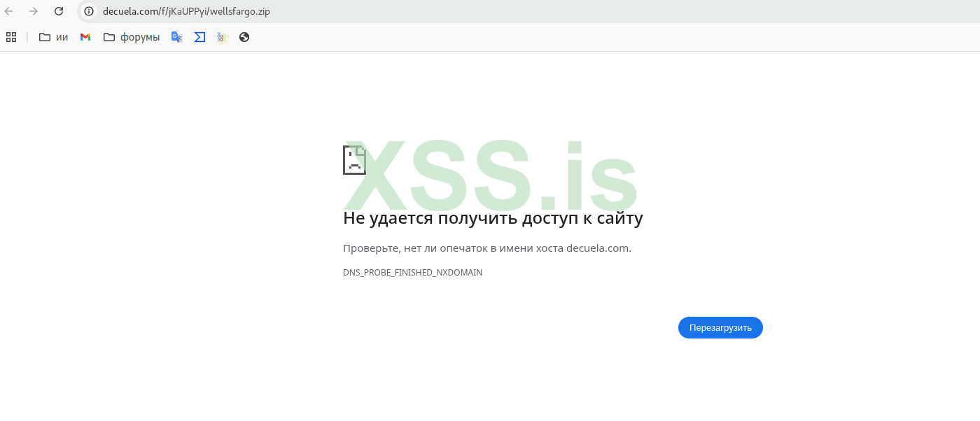Viewport: 980px width, 421px height.
Task: Open the ии bookmarks folder
Action: [x=52, y=37]
